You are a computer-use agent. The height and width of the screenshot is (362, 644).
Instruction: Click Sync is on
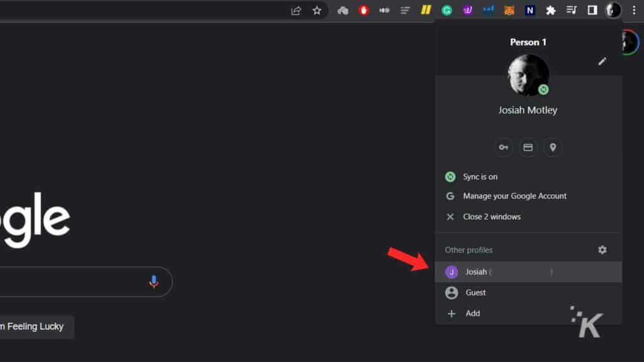point(528,177)
